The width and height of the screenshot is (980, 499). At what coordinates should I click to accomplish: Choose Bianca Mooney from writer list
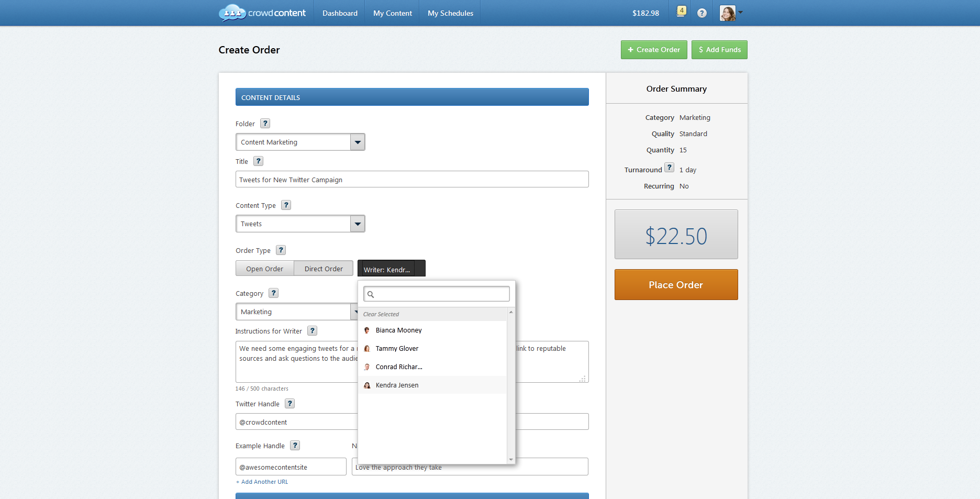(x=398, y=330)
